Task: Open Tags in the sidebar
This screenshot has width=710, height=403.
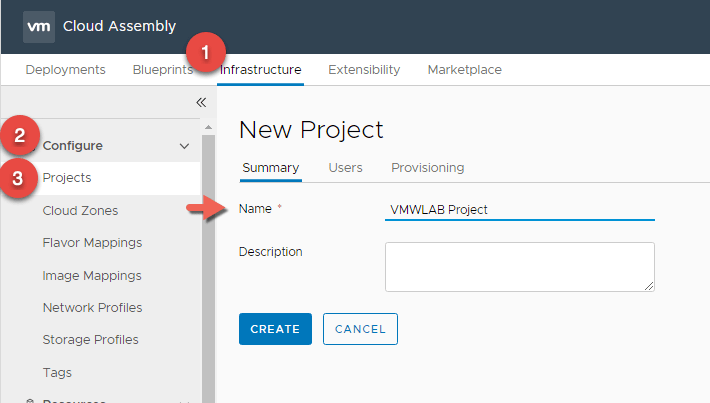Action: (x=57, y=372)
